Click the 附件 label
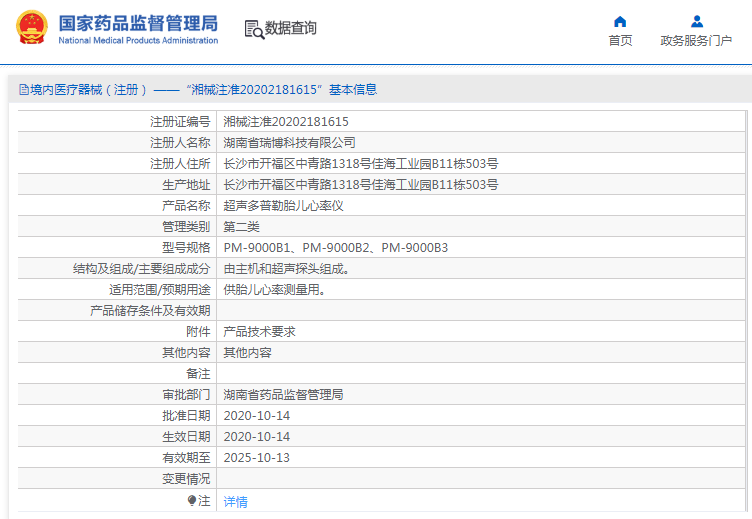Viewport: 752px width, 519px height. [x=198, y=332]
